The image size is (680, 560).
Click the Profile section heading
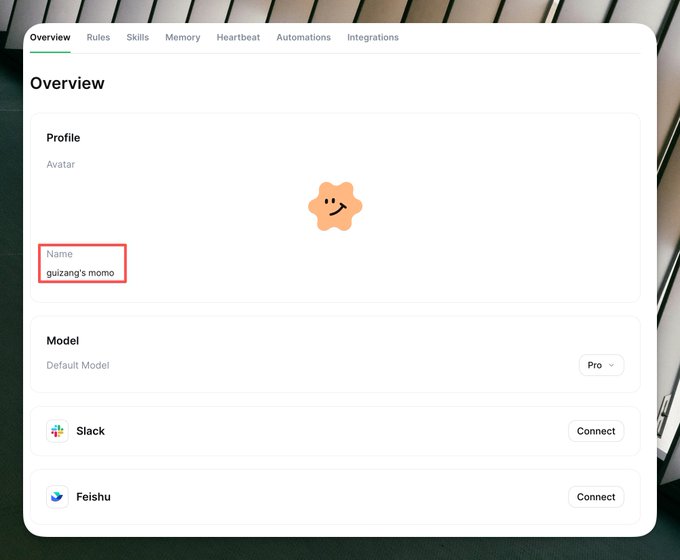click(63, 138)
